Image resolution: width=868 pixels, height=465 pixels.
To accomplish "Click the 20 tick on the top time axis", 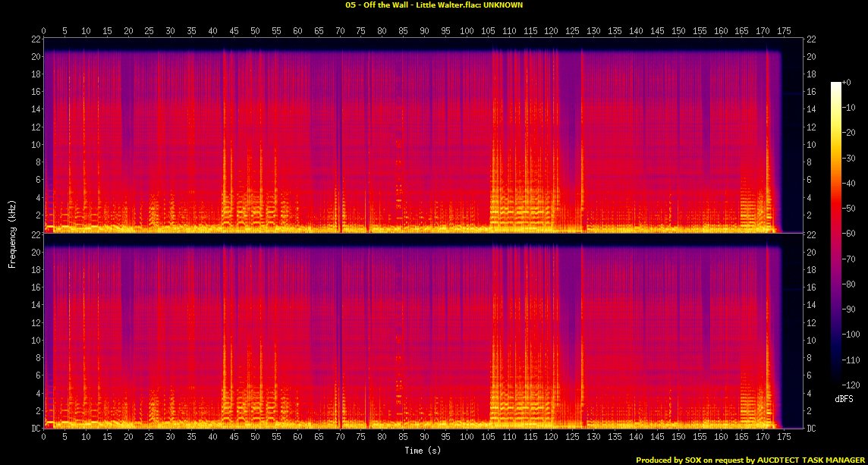I will pyautogui.click(x=128, y=31).
